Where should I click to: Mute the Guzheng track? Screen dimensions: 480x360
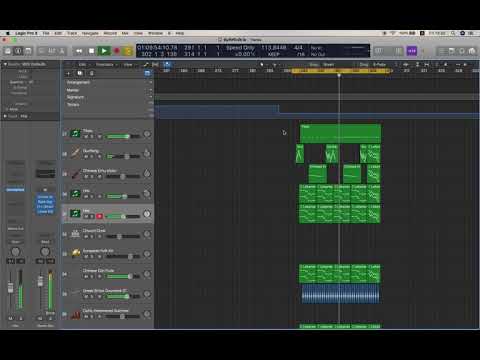pos(86,156)
